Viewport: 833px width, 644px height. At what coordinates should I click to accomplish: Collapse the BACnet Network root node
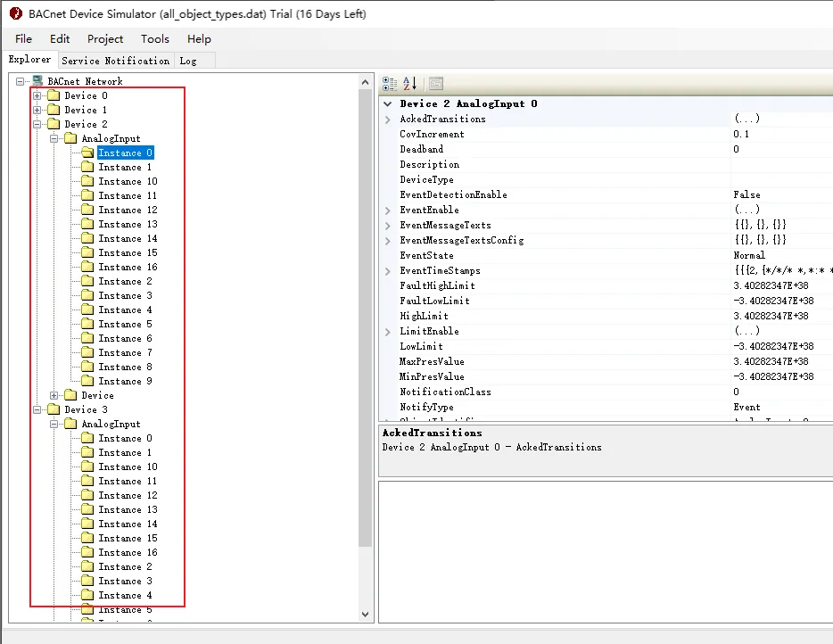pos(21,81)
